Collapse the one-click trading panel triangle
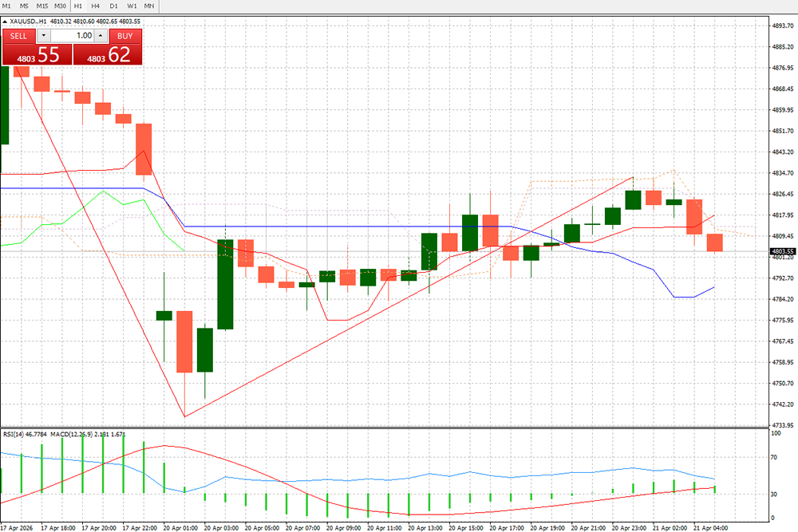This screenshot has width=798, height=532. pos(6,22)
